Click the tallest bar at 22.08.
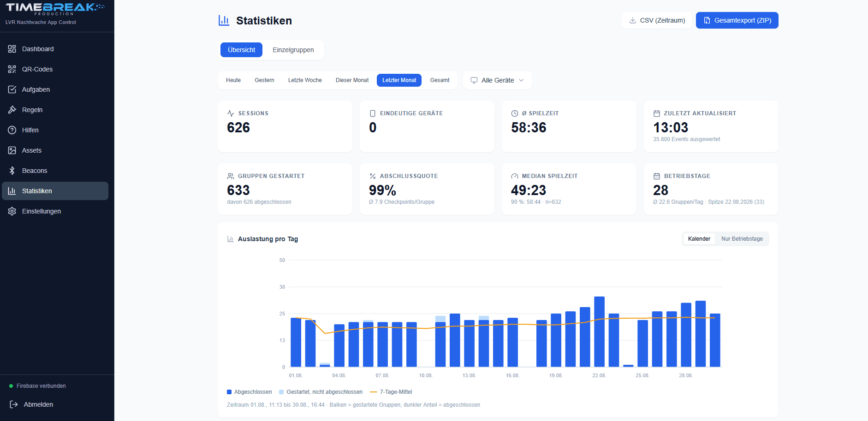Viewport: 868px width, 421px height. coord(599,332)
